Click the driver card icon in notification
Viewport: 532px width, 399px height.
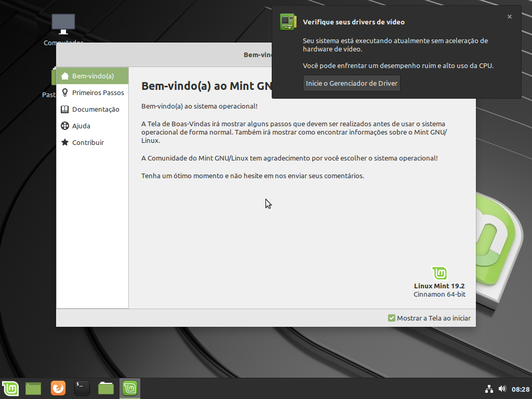click(288, 22)
